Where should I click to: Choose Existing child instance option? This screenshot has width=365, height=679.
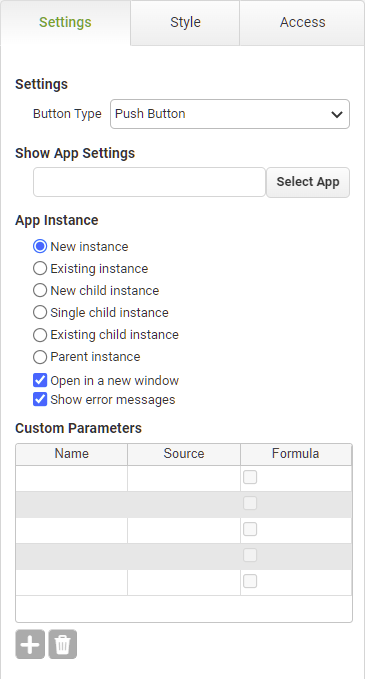[40, 335]
